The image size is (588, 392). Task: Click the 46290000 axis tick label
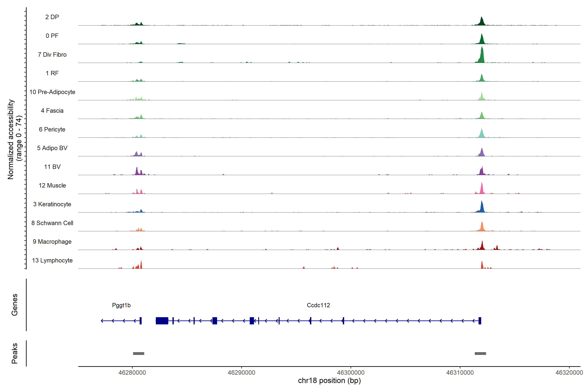241,373
